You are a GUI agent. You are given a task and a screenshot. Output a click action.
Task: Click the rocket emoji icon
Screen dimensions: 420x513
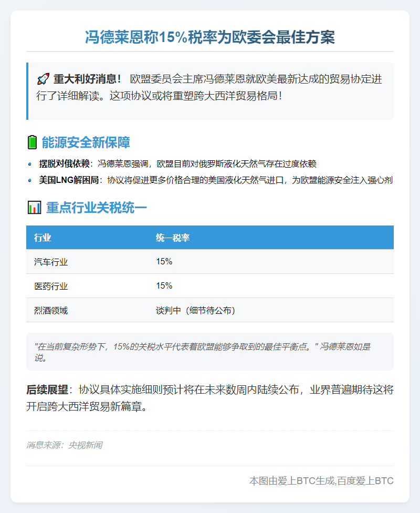click(x=43, y=79)
